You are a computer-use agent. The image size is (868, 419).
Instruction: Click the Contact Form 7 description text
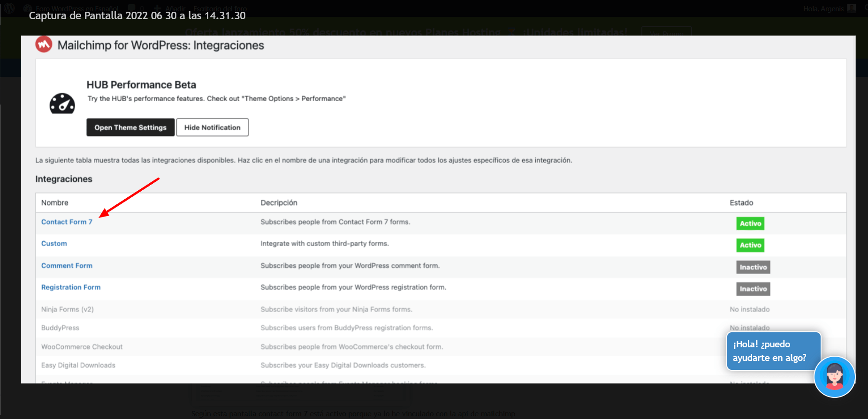coord(335,222)
